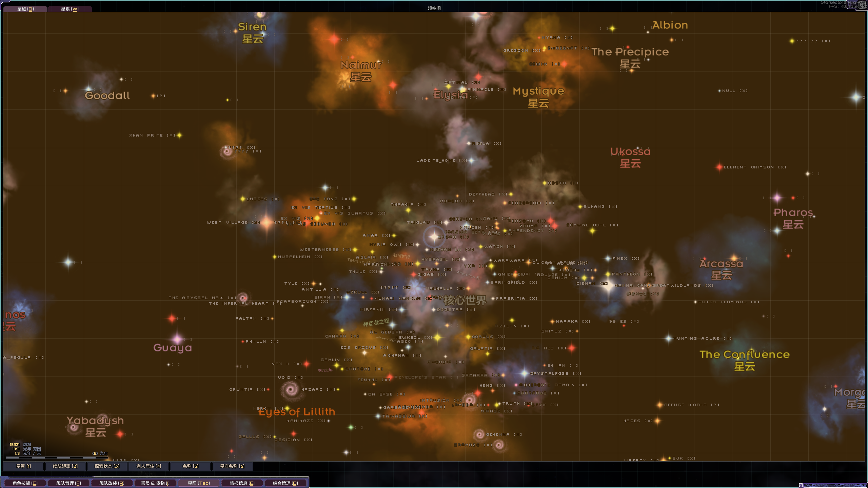868x488 pixels.
Task: Click the Yabadysh 星云 label
Action: (95, 426)
